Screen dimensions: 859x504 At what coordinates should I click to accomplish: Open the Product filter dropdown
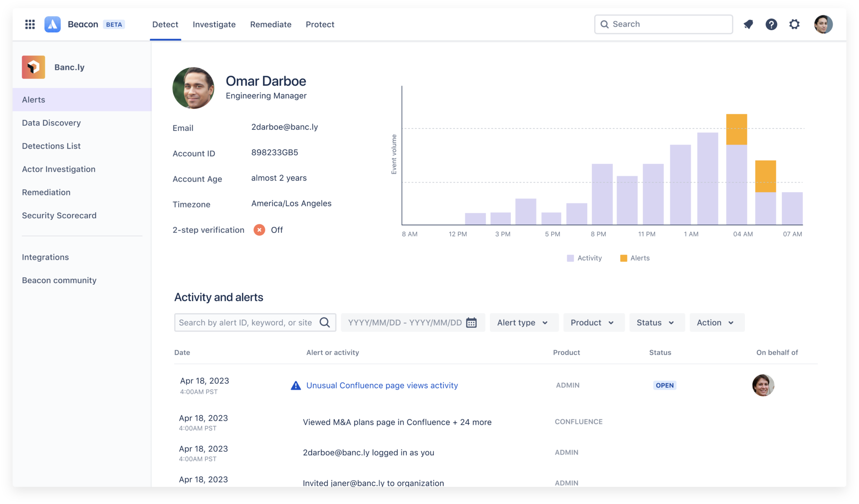[593, 322]
